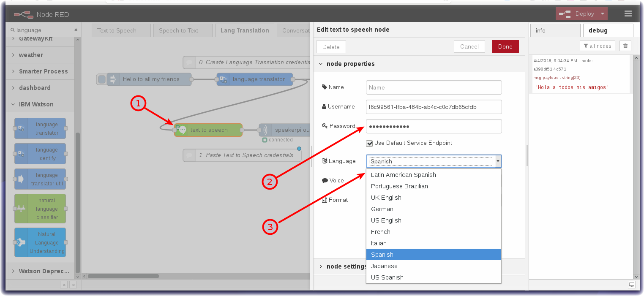Click the Cancel button
Image resolution: width=644 pixels, height=296 pixels.
469,47
